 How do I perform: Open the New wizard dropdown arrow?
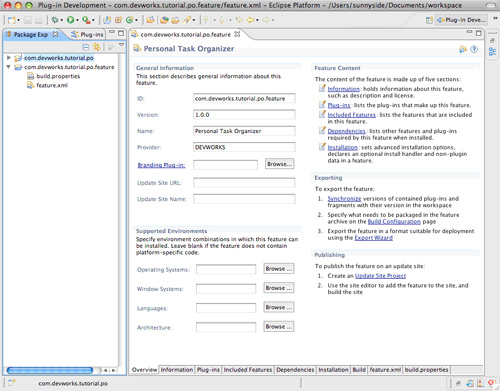point(18,20)
